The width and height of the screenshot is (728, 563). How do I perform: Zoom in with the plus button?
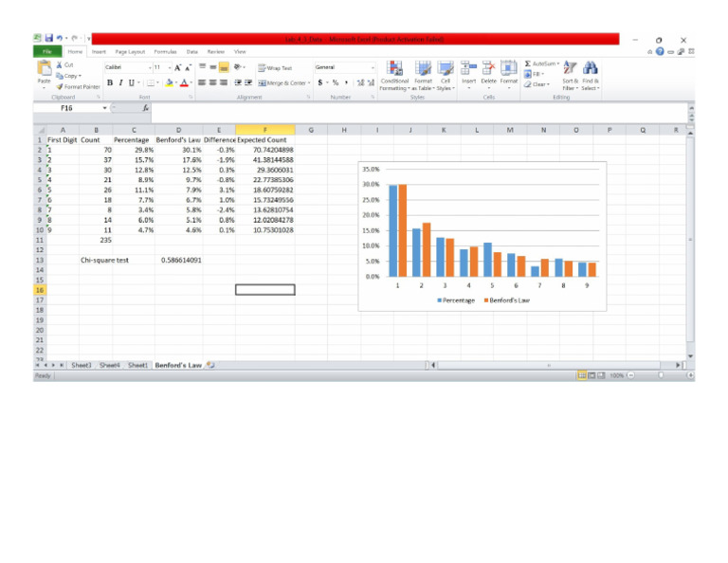click(690, 375)
